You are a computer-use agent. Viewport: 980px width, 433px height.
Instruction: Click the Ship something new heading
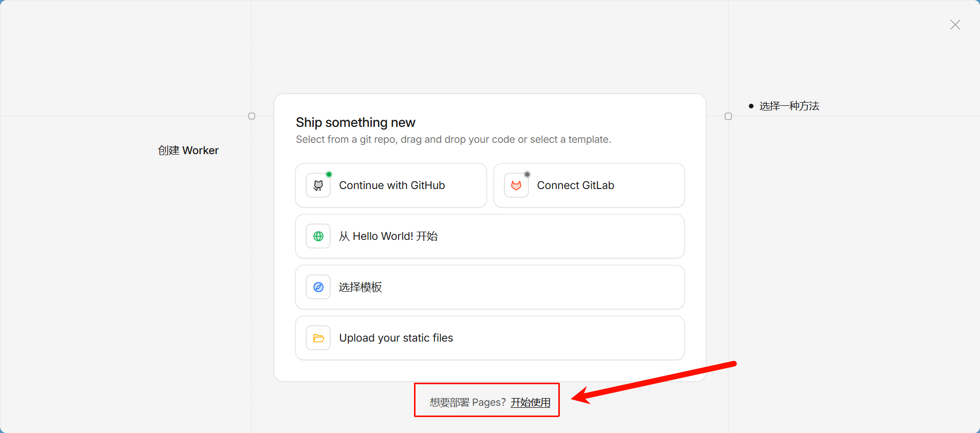355,122
